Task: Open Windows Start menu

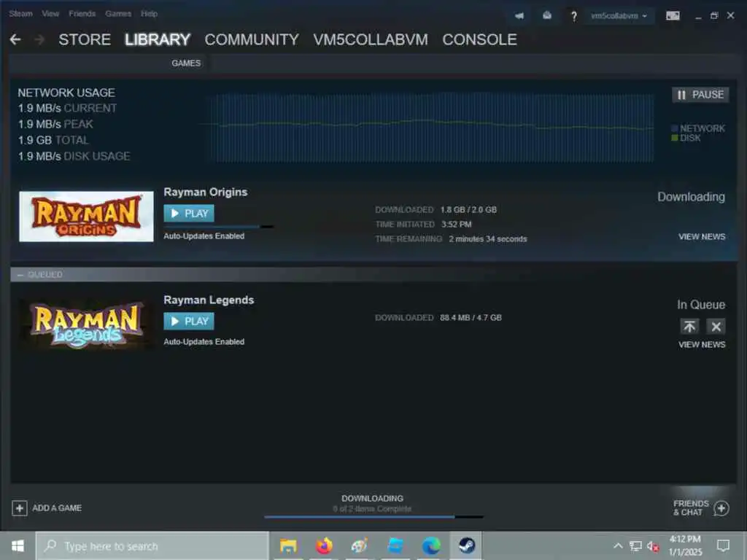Action: pyautogui.click(x=18, y=545)
